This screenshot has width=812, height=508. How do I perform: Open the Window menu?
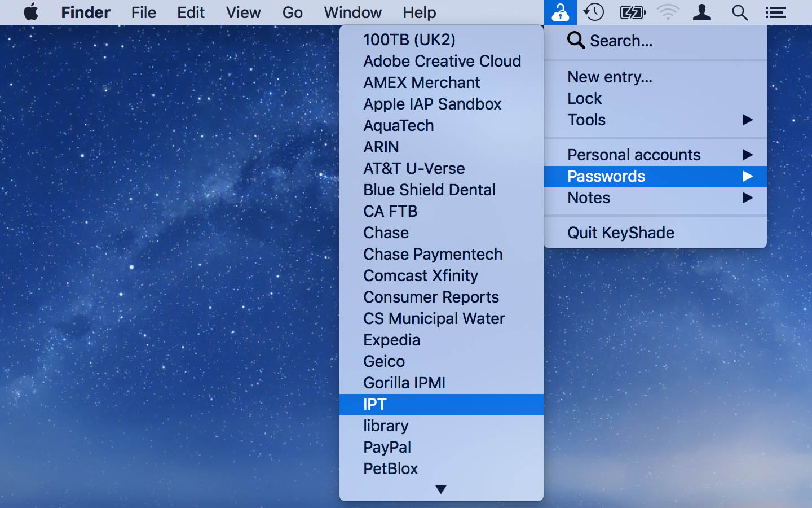click(352, 12)
